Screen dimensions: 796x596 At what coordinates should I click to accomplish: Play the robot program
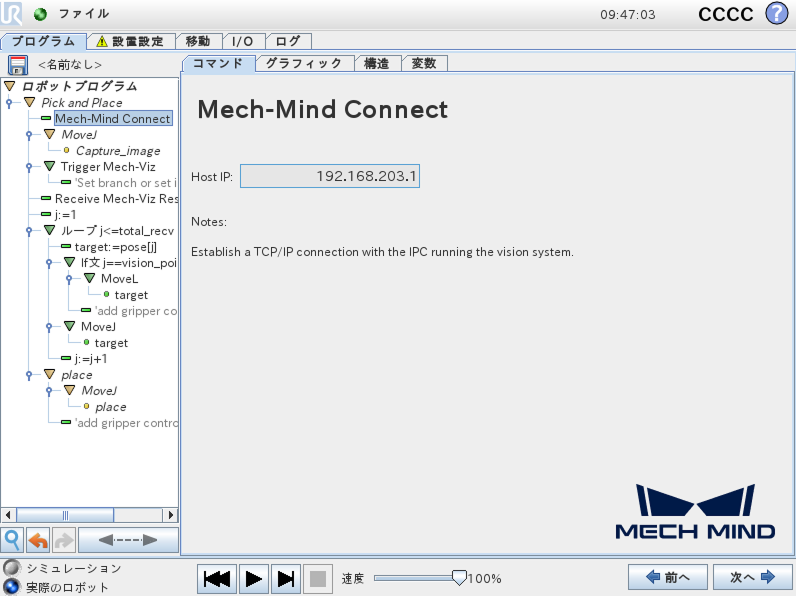(x=254, y=579)
